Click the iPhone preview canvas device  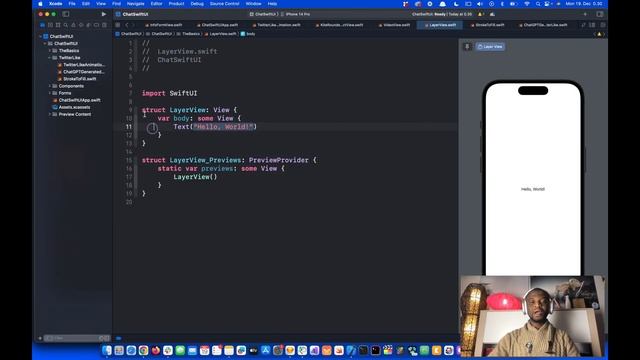pyautogui.click(x=533, y=178)
